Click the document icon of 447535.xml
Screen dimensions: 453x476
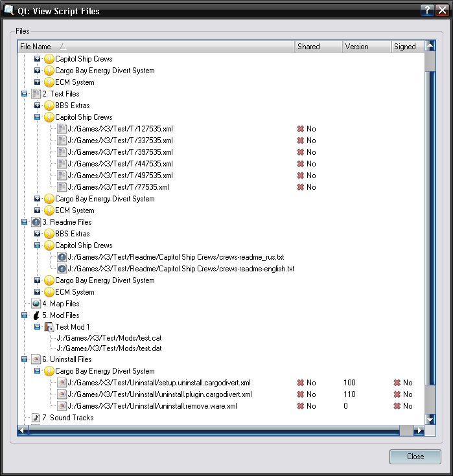click(x=62, y=164)
